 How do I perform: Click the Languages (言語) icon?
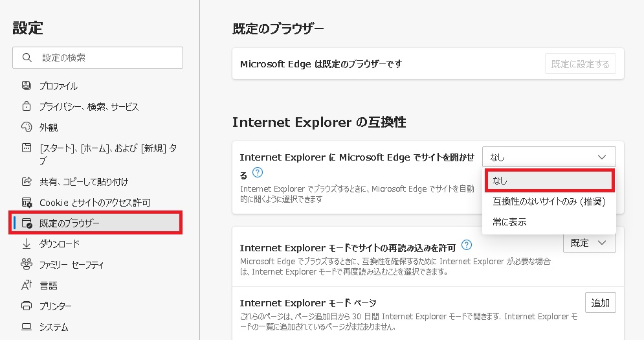27,286
